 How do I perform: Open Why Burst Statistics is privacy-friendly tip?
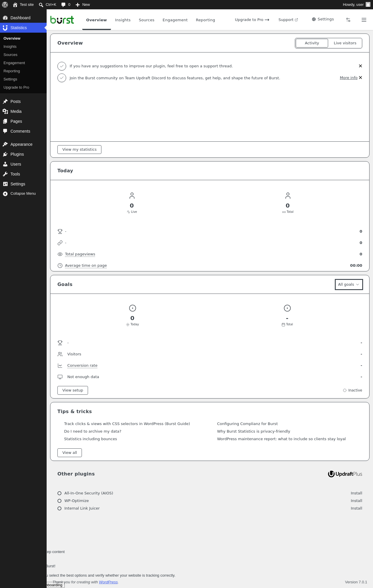click(x=254, y=431)
